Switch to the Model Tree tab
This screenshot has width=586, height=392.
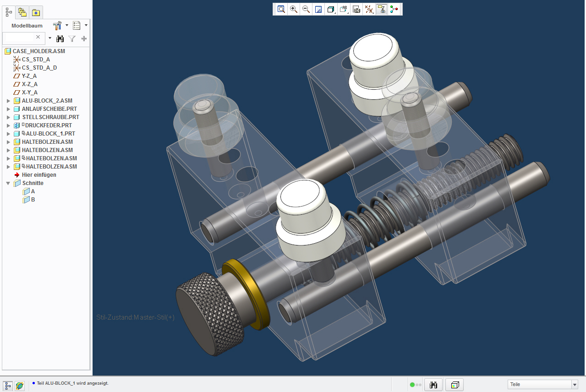tap(9, 12)
